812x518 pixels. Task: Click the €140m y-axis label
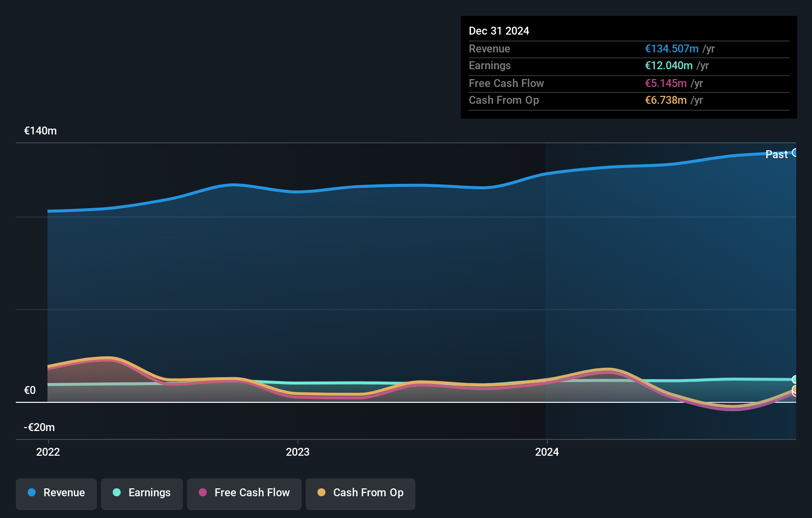click(41, 131)
